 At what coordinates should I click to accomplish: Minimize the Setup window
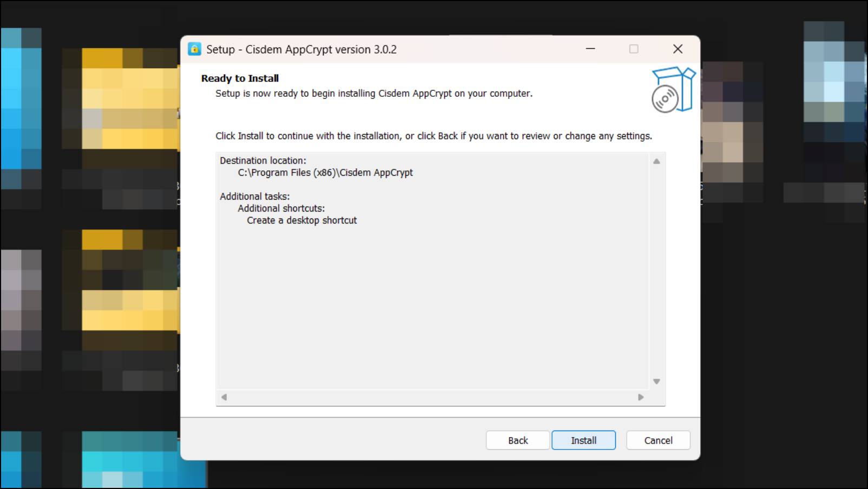pyautogui.click(x=590, y=49)
